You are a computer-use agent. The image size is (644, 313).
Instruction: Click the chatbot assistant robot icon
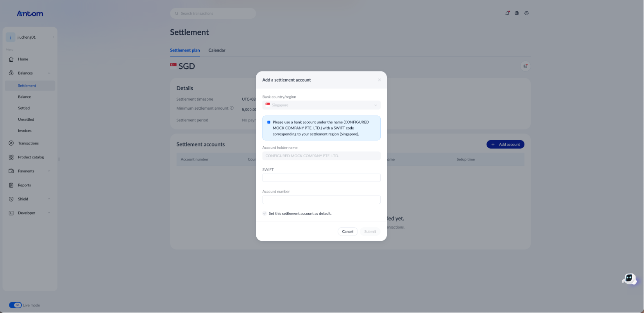629,279
